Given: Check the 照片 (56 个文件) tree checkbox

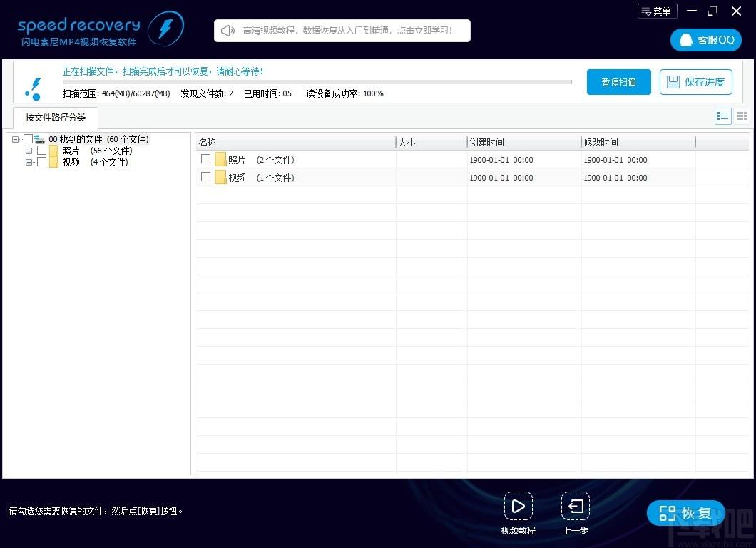Looking at the screenshot, I should click(x=42, y=151).
